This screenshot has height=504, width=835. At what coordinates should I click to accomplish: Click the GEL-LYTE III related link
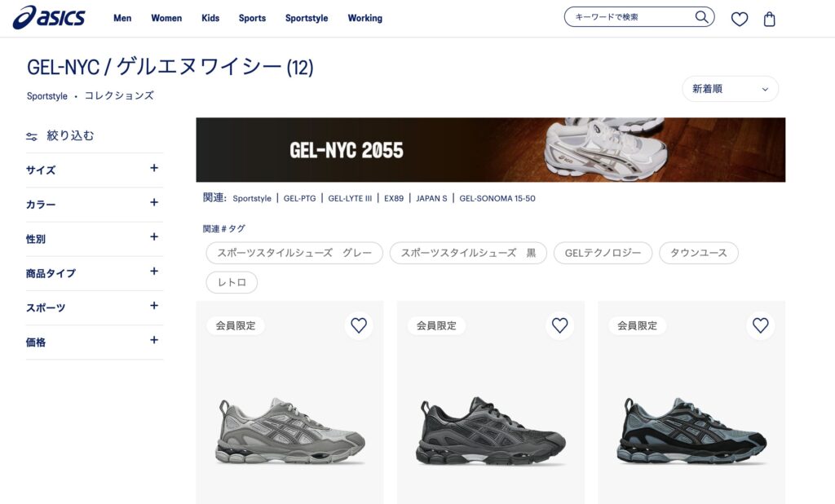point(350,198)
